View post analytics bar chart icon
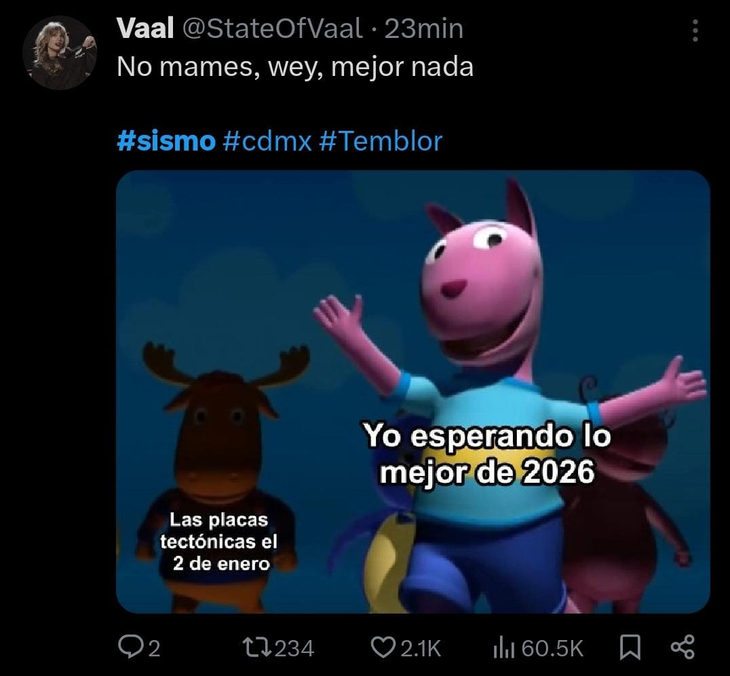730x676 pixels. (504, 648)
